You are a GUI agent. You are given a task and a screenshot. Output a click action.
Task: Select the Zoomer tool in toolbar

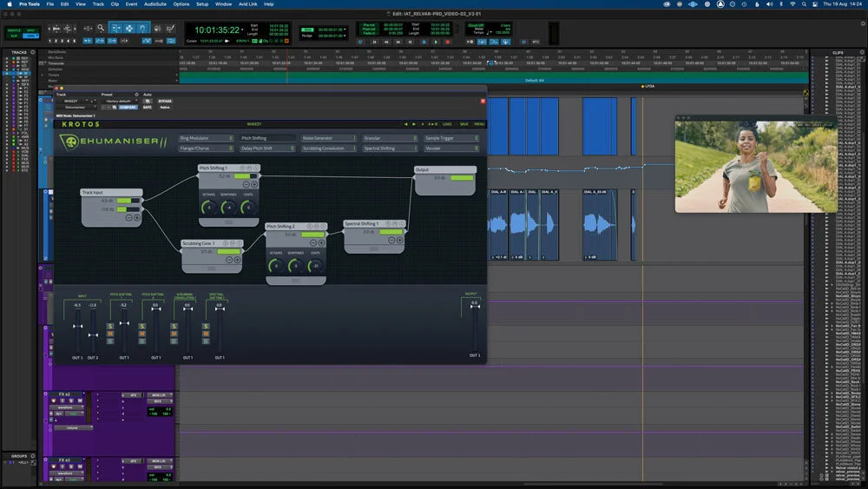tap(101, 29)
